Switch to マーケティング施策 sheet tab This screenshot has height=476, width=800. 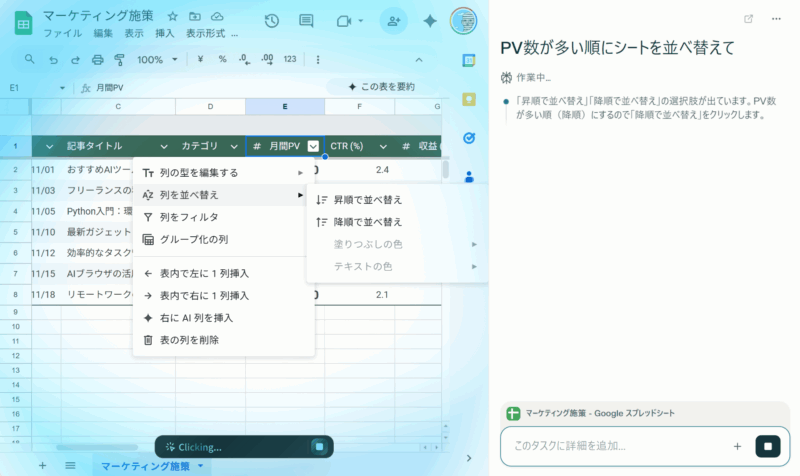145,466
